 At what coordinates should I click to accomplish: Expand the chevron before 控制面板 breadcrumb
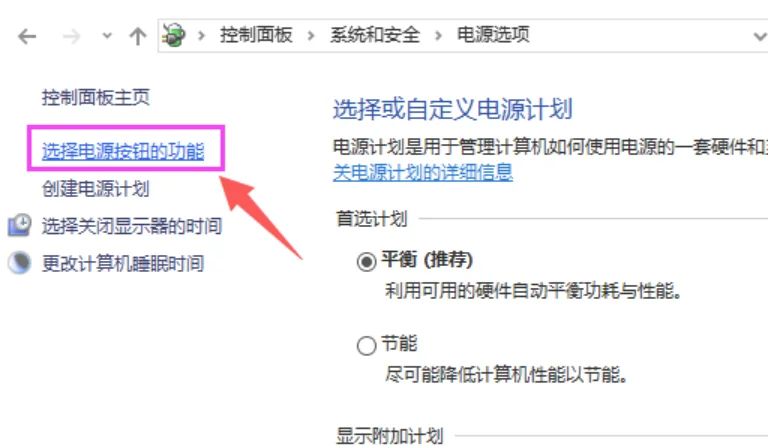[x=201, y=36]
